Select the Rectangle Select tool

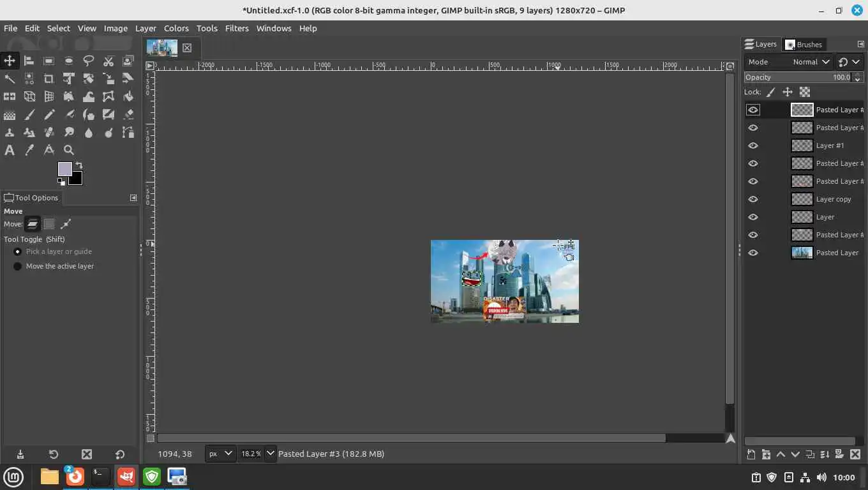(x=49, y=61)
